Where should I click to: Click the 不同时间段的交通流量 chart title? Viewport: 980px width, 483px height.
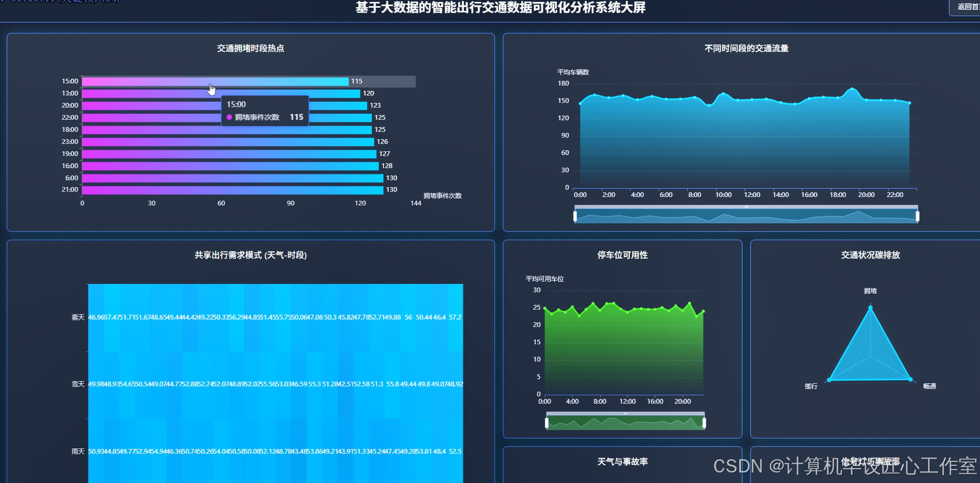(746, 49)
